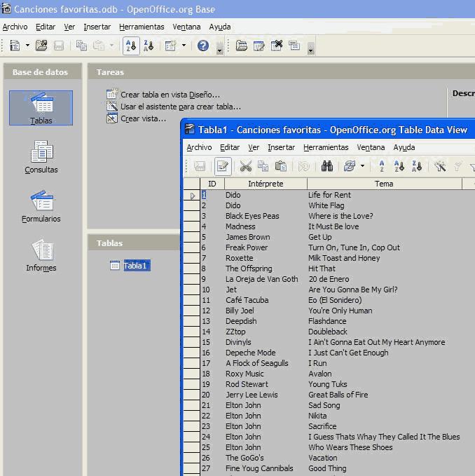
Task: Toggle Edit Data mode in the Tabla1 toolbar
Action: pos(223,166)
